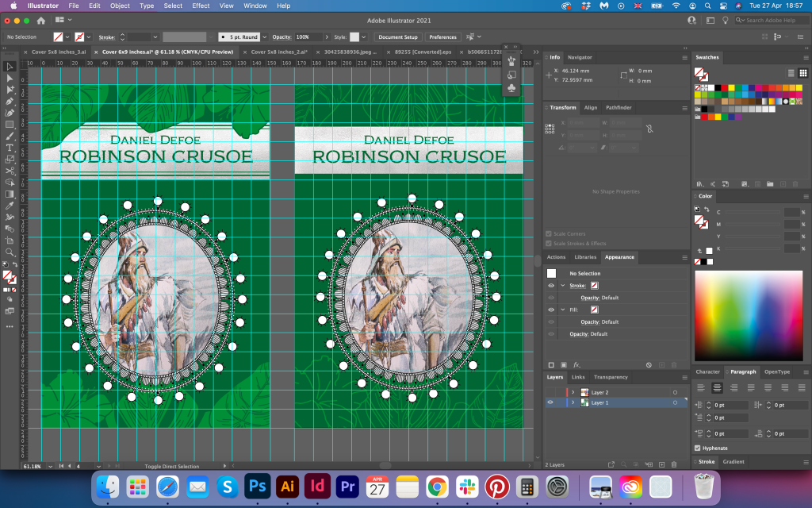Screen dimensions: 812x508
Task: Hide Layer 1 using its eye icon
Action: click(x=550, y=402)
